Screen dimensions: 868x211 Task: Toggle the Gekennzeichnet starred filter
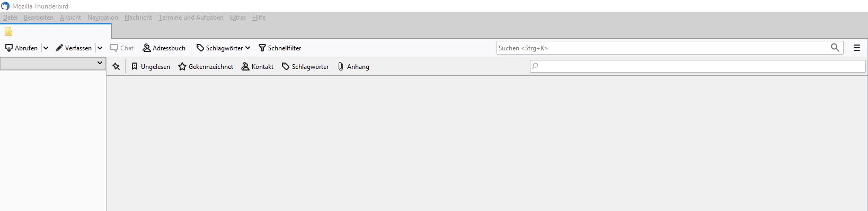coord(206,66)
